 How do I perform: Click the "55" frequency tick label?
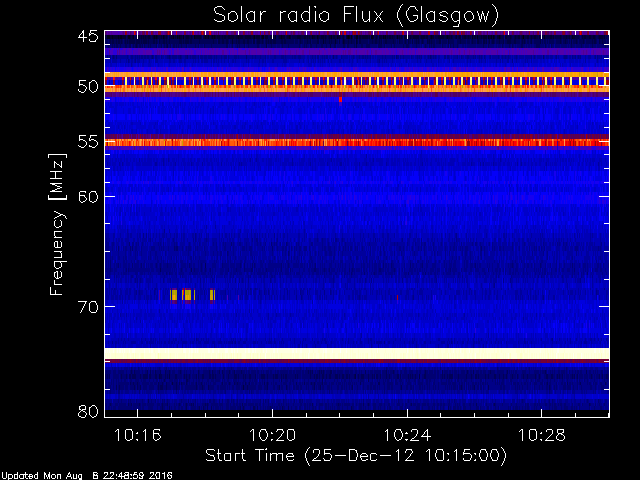pyautogui.click(x=88, y=142)
